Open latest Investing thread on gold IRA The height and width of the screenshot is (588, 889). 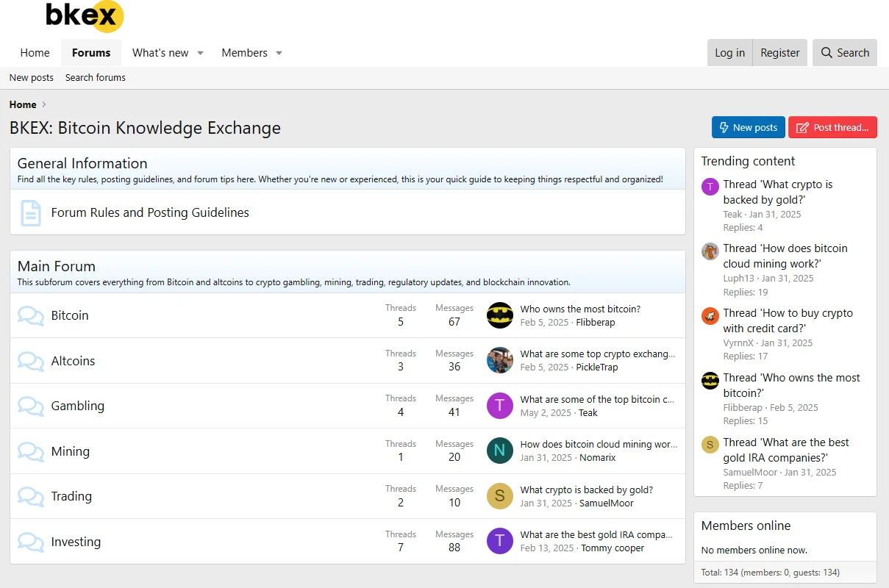point(596,534)
